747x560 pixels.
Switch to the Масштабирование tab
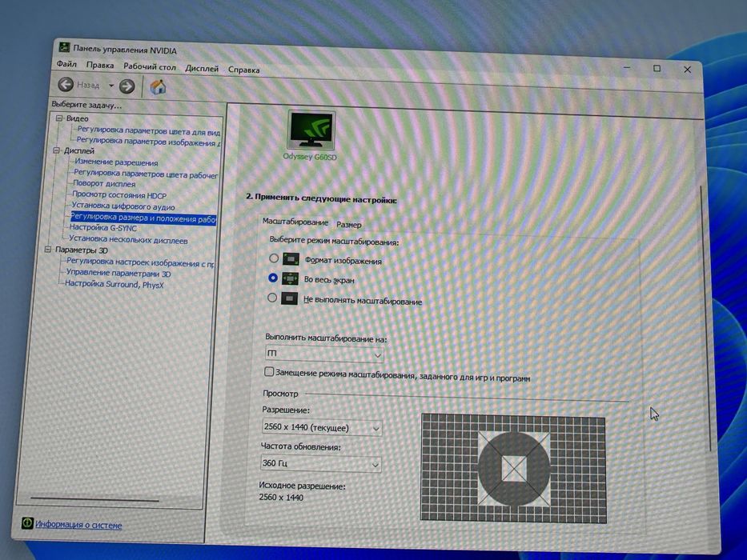pos(295,222)
